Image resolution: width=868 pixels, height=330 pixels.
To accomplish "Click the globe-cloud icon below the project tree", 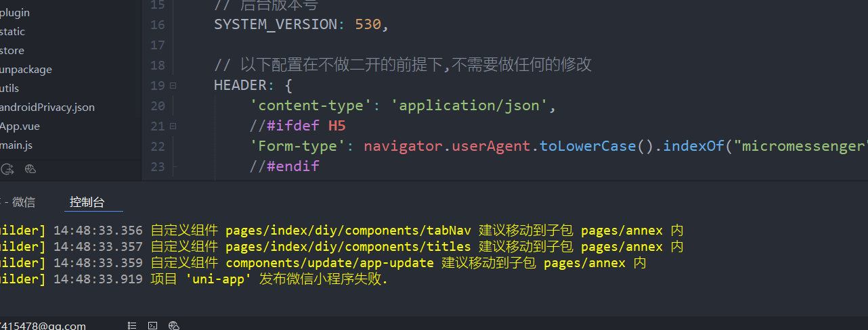I will point(30,169).
